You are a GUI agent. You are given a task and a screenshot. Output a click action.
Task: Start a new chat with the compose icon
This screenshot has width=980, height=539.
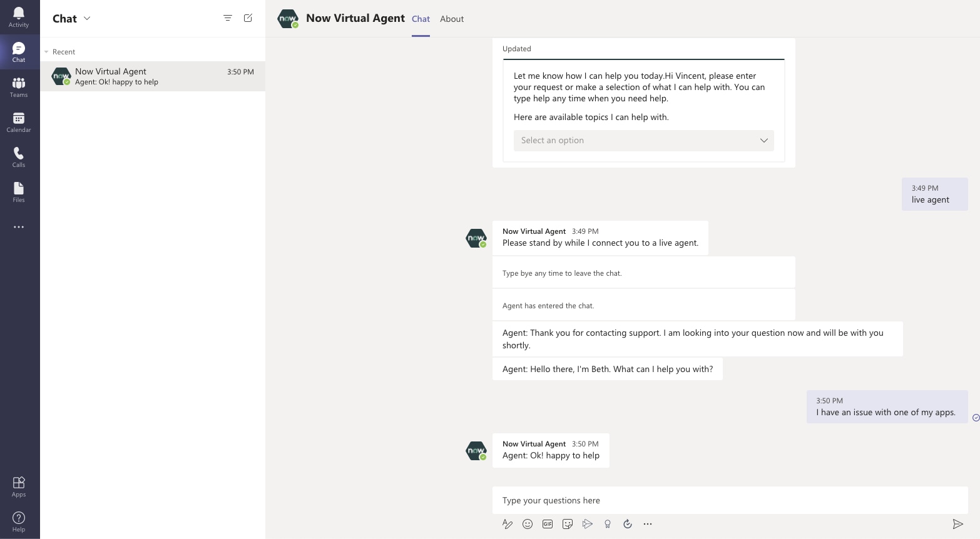point(248,18)
